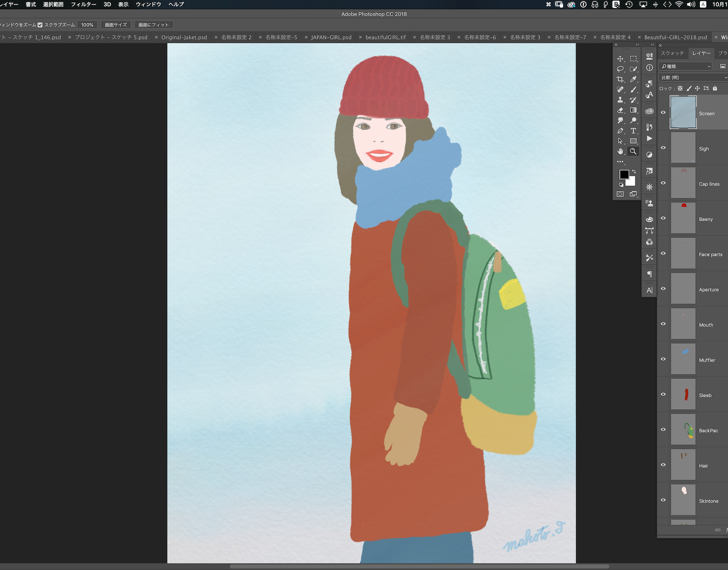Open the フィルター menu
This screenshot has height=570, width=728.
click(x=84, y=4)
